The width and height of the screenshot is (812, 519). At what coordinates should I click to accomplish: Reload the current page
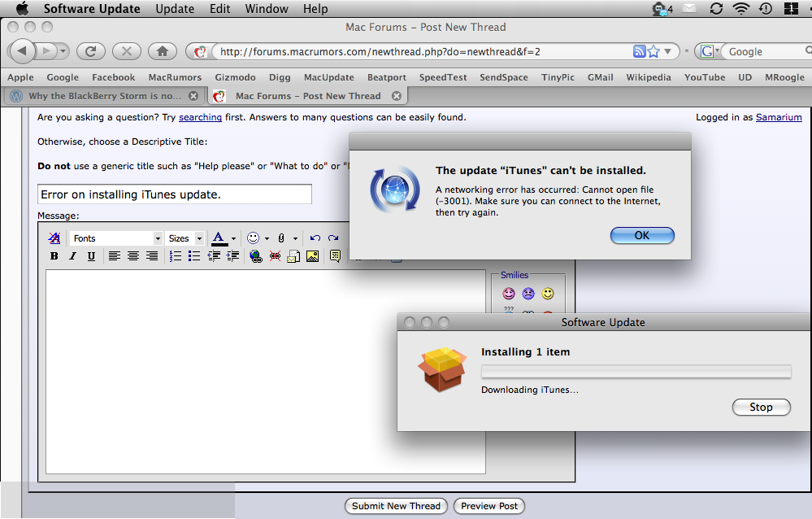click(90, 50)
